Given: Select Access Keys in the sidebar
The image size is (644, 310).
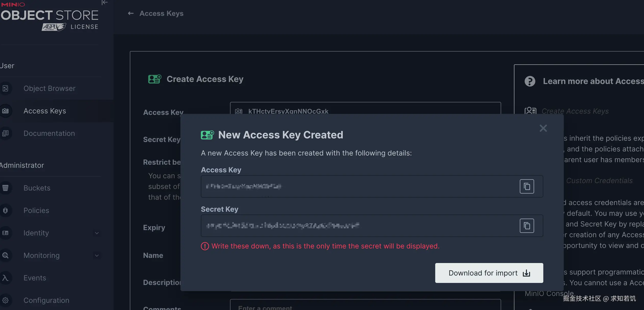Looking at the screenshot, I should click(x=45, y=111).
